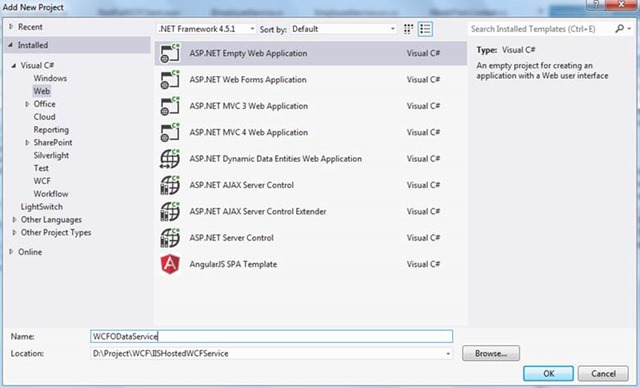Click the dialog Help question mark button
The image size is (640, 388).
tap(595, 5)
